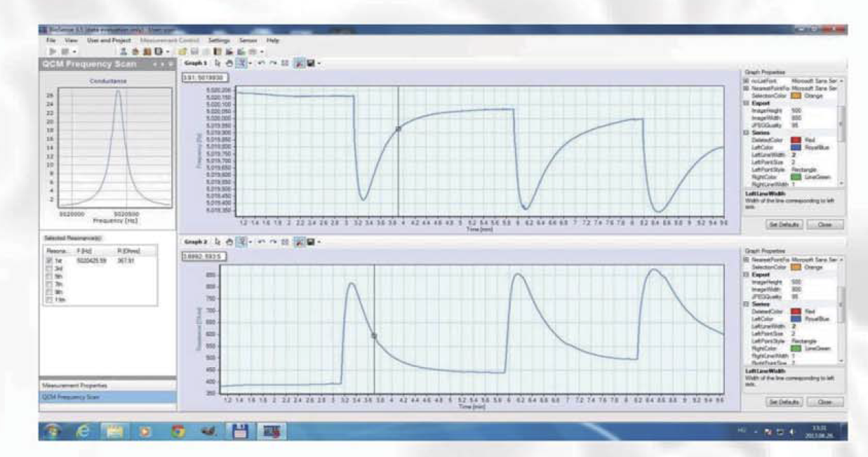Uncheck the 1st resonance checkbox

pos(48,260)
